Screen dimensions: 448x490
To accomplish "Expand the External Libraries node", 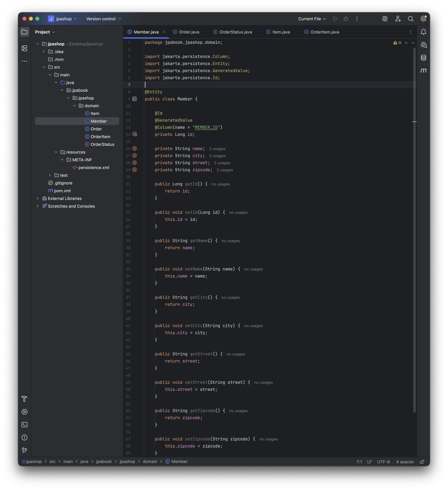I will tap(38, 198).
